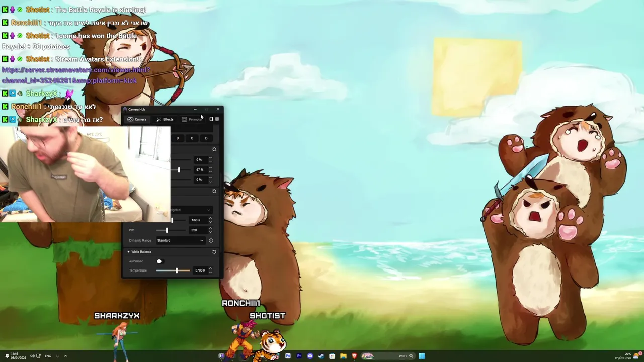Switch to the Camera tab
The image size is (644, 362).
pos(137,119)
